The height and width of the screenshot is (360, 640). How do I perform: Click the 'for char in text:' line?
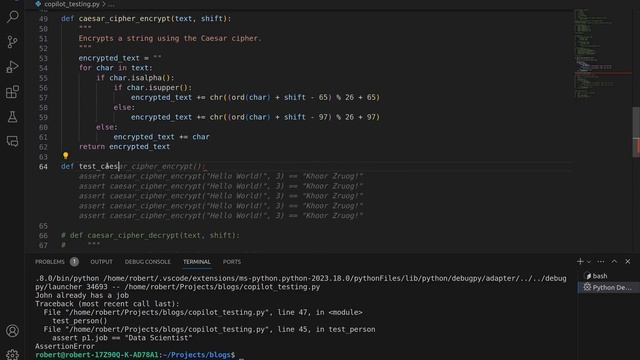coord(116,68)
